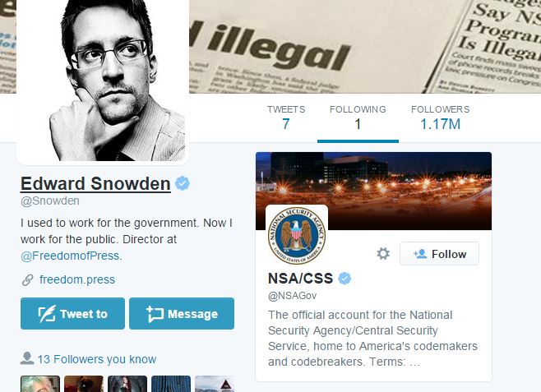Click the @NSAGov handle
Viewport: 541px width, 392px height.
point(292,296)
